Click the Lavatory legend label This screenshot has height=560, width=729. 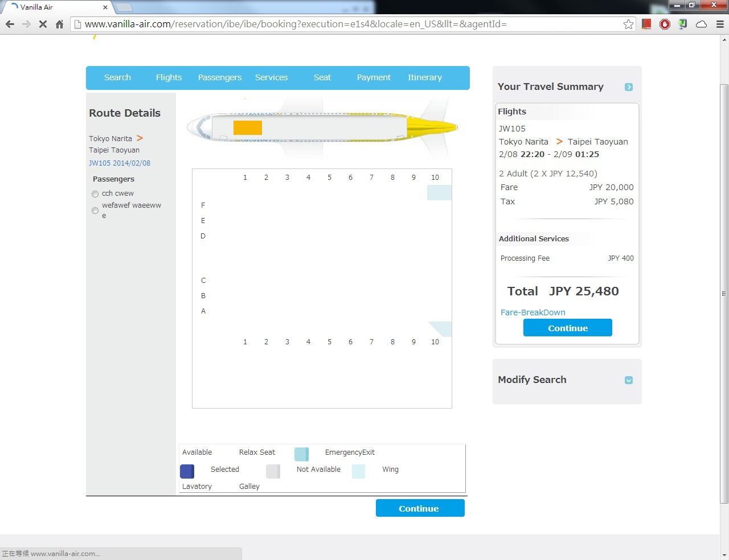197,487
